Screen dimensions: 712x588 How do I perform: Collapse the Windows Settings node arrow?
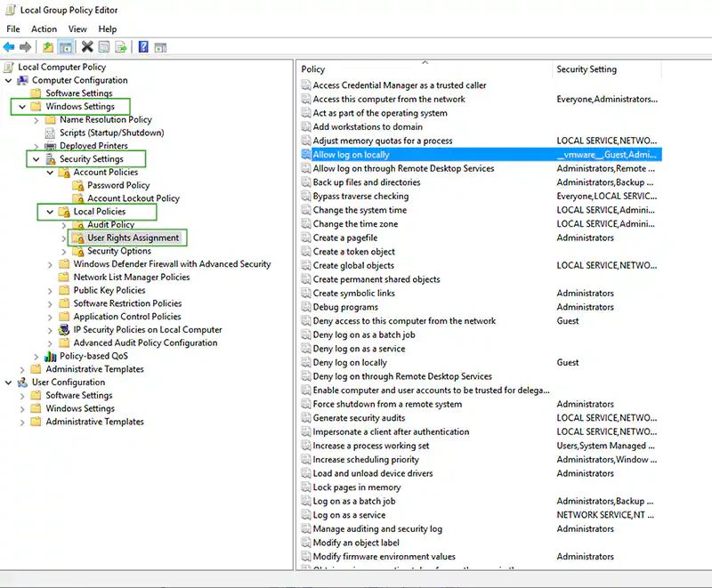22,107
